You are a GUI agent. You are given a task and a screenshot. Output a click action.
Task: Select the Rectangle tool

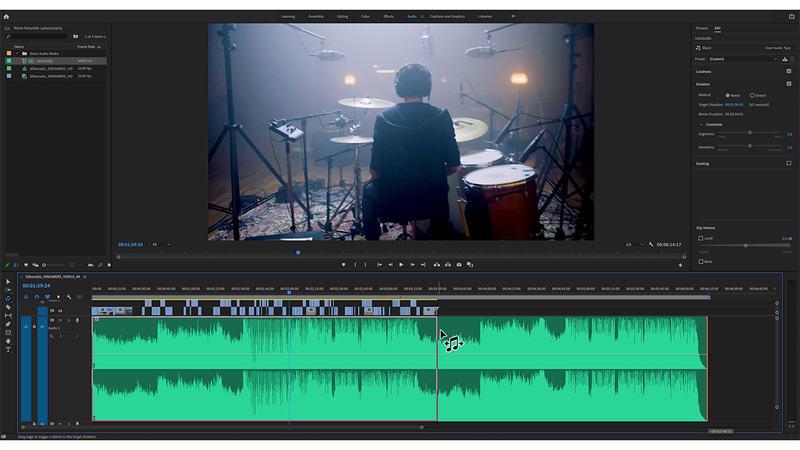coord(8,333)
